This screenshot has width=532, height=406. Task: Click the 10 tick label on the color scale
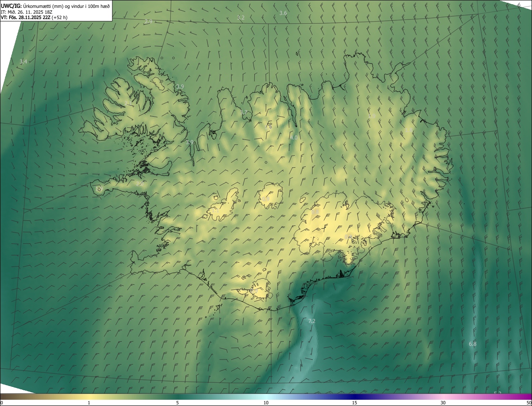(x=266, y=403)
